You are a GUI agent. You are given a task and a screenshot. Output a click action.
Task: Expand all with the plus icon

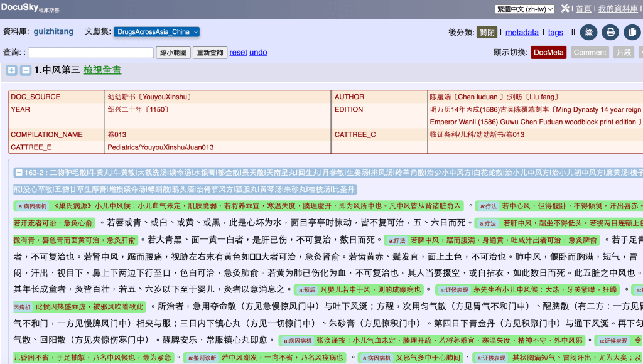pyautogui.click(x=11, y=70)
